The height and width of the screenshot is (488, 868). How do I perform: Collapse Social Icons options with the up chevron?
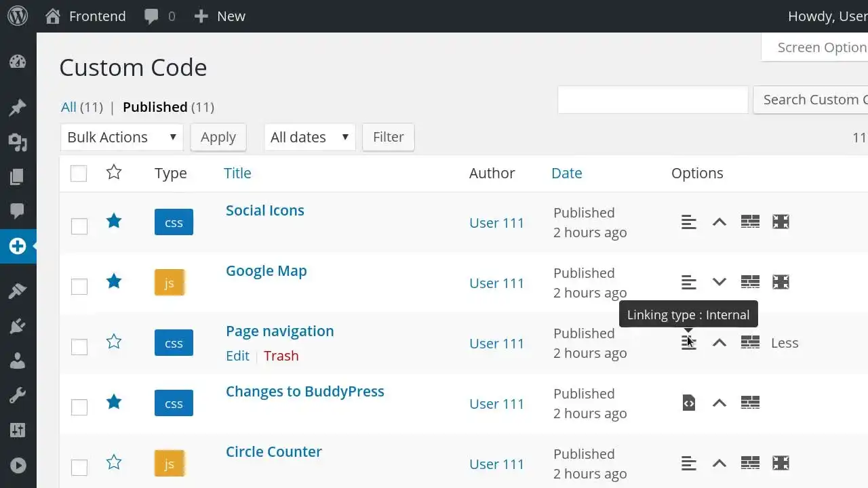click(719, 222)
